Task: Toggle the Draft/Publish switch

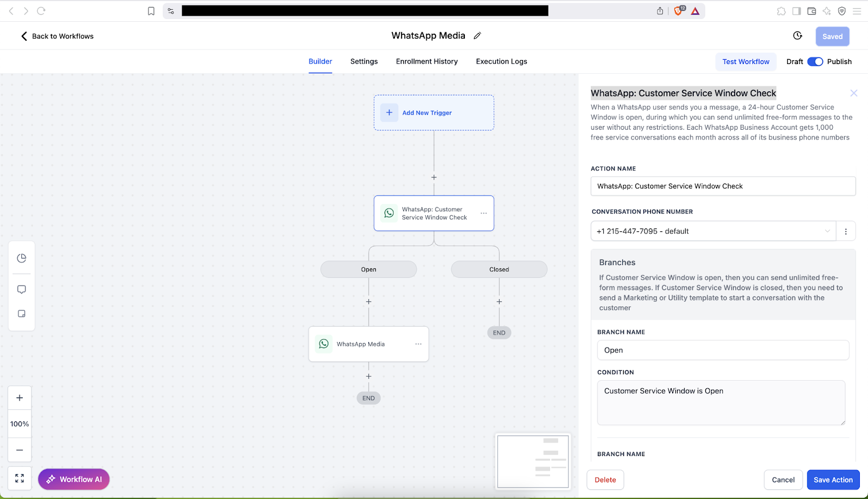Action: pyautogui.click(x=815, y=62)
